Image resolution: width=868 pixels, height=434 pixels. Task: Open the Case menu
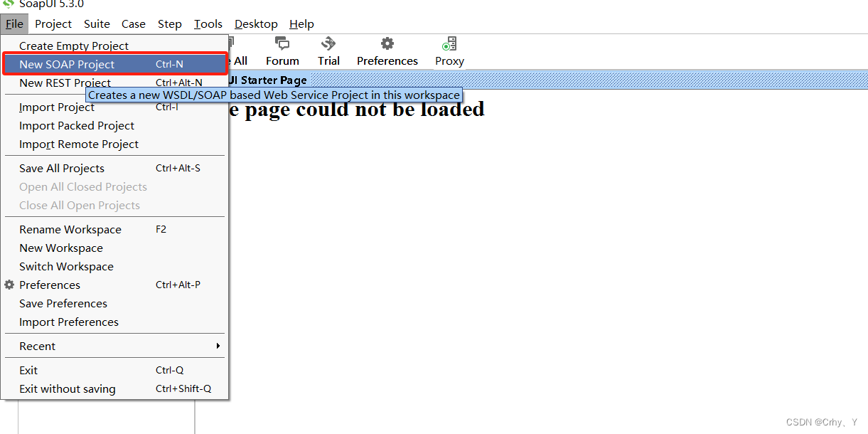click(x=134, y=24)
